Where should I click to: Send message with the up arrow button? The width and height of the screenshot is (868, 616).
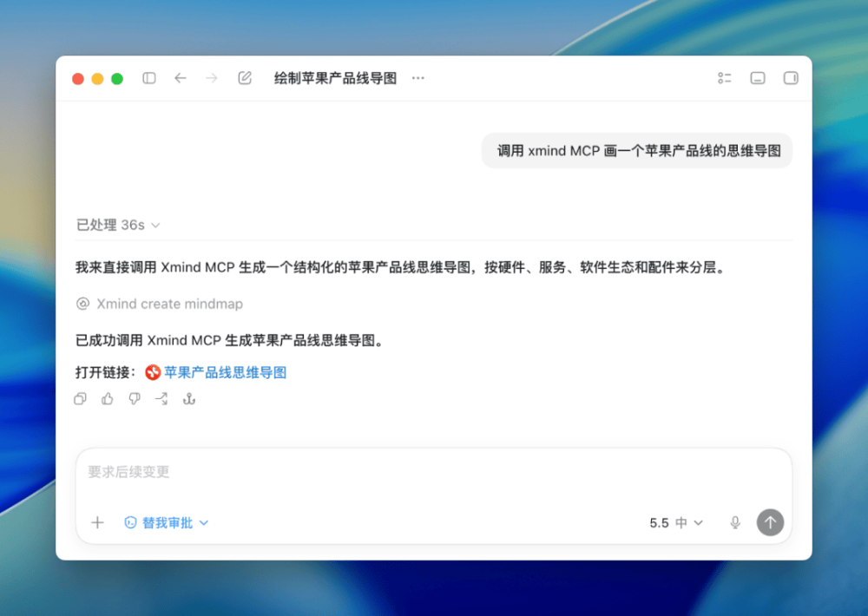770,522
